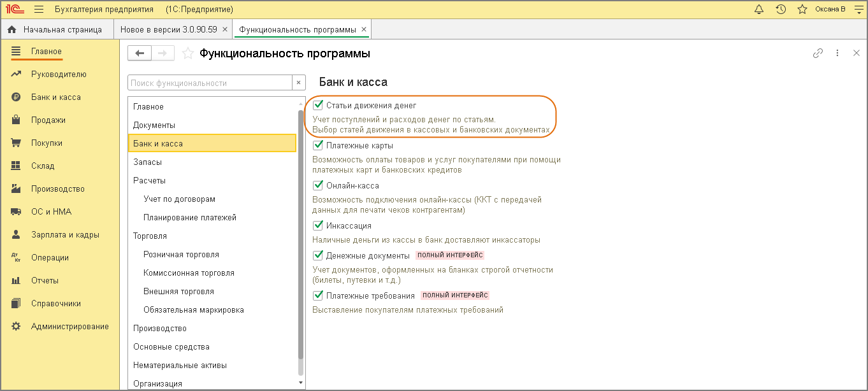Toggle Платежные требования checkbox
Image resolution: width=868 pixels, height=391 pixels.
(318, 295)
